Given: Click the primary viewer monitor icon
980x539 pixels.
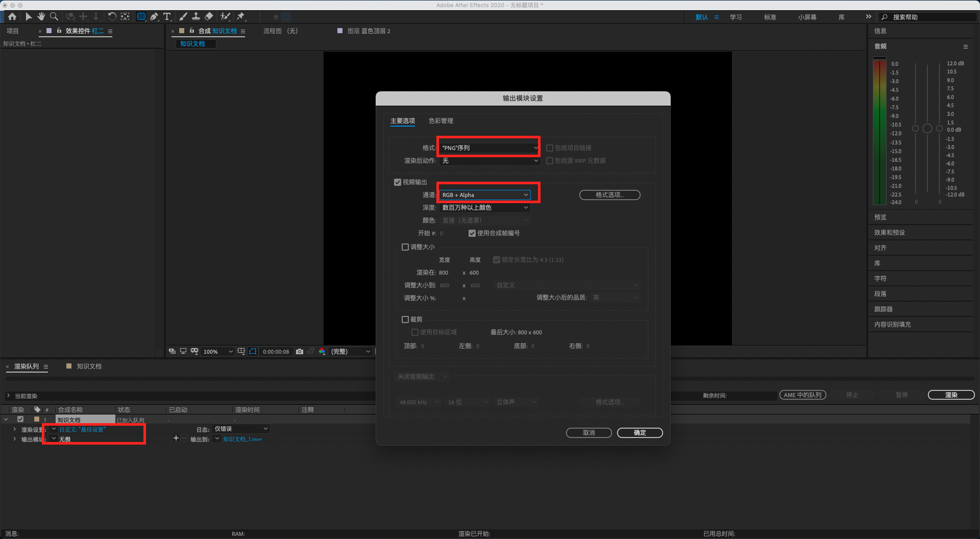Looking at the screenshot, I should click(183, 352).
